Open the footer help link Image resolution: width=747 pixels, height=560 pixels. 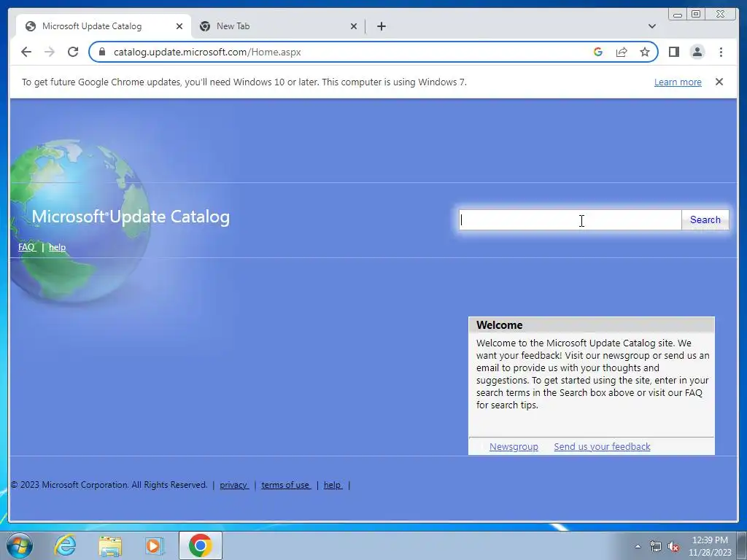[333, 485]
